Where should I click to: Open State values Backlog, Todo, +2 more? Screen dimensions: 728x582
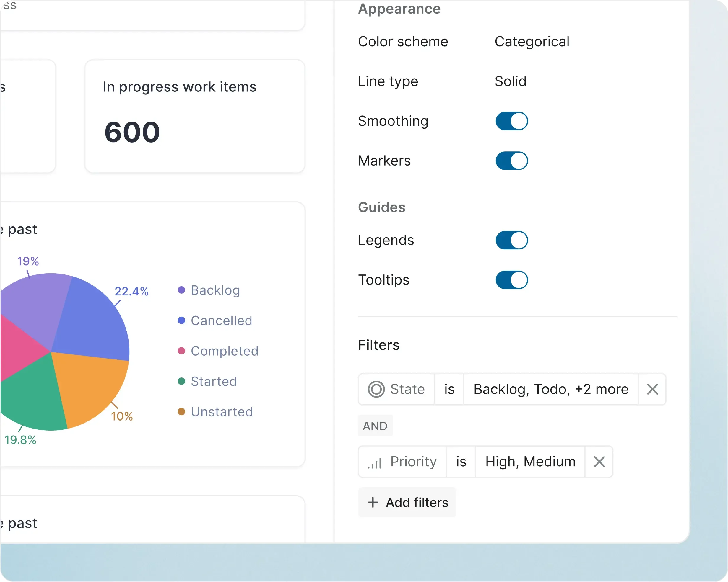[x=550, y=389]
